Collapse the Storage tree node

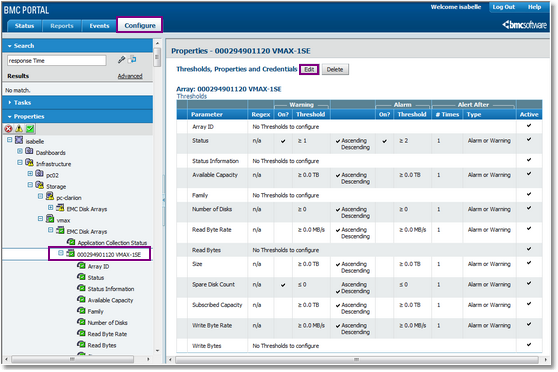[x=30, y=185]
